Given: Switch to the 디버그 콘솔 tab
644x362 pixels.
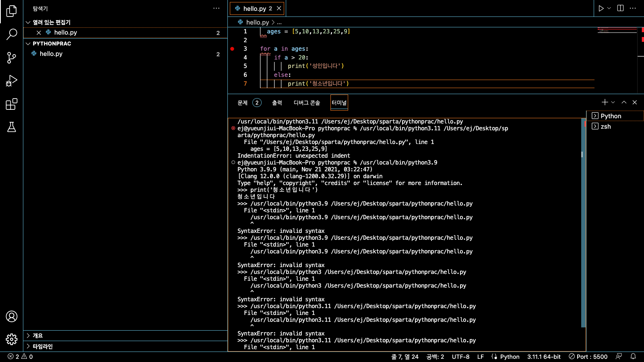Looking at the screenshot, I should [307, 103].
